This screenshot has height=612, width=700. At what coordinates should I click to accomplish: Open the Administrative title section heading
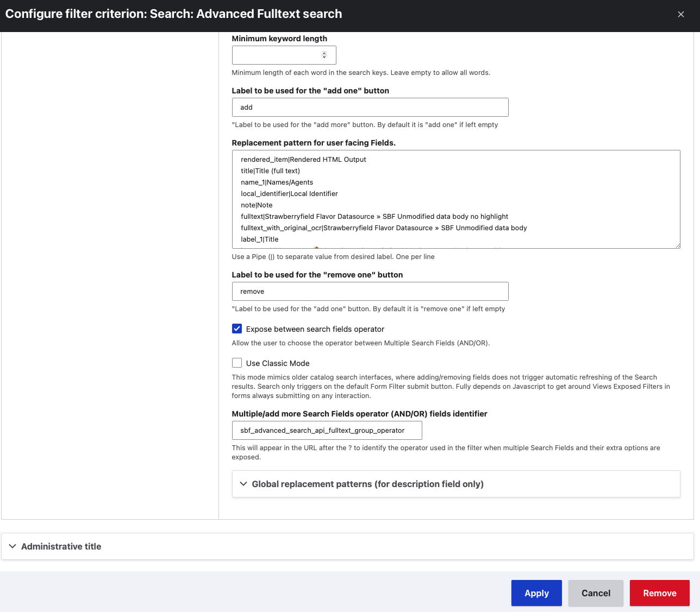click(x=61, y=546)
